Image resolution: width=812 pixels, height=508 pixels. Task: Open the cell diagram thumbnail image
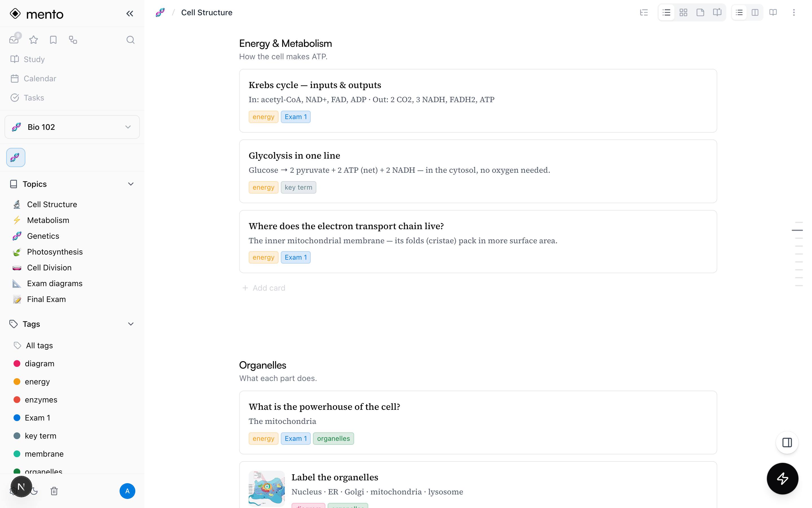[266, 489]
